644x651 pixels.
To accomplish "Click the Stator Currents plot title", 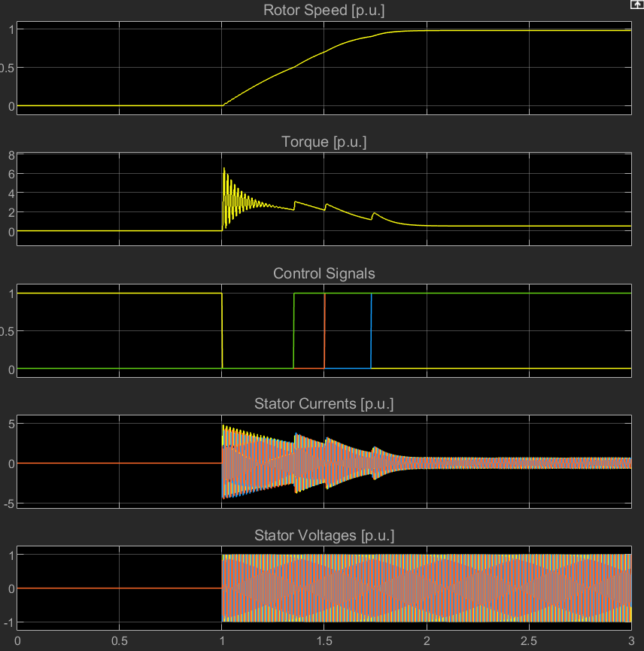I will tap(324, 404).
